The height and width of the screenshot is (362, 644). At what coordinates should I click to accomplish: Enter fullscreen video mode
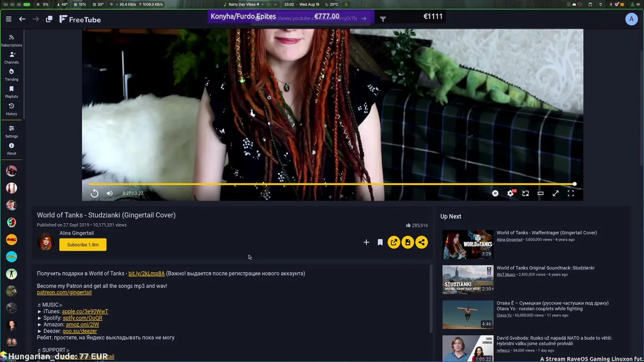click(x=571, y=194)
